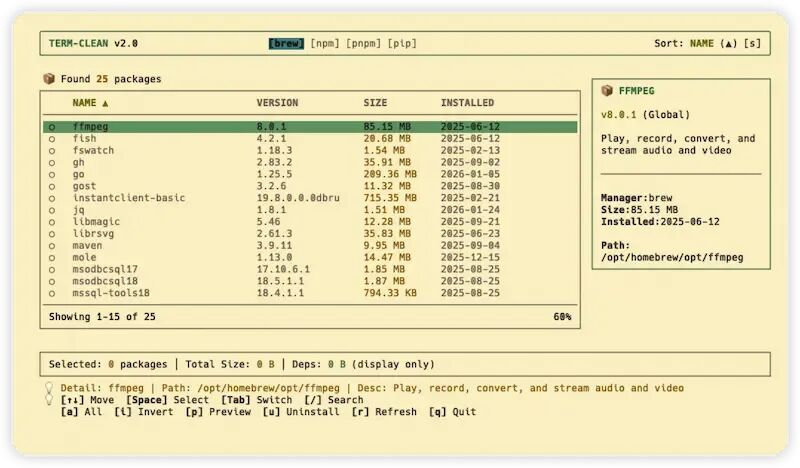Switch to the pip tab
Screen dimensions: 800x468
[x=402, y=43]
